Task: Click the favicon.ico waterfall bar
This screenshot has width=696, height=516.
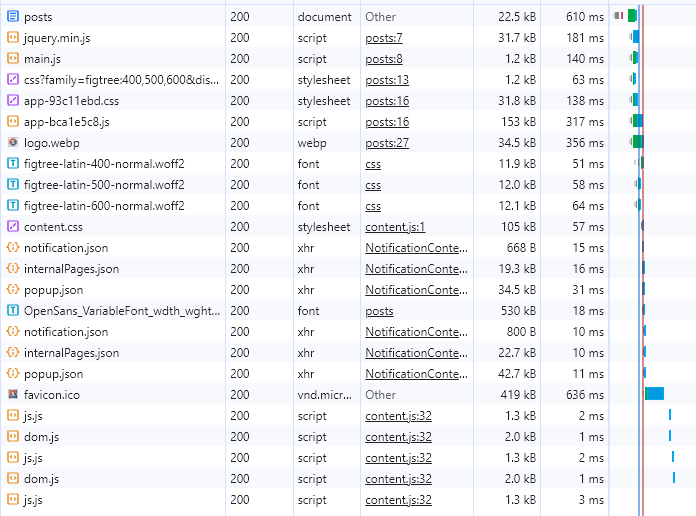Action: (654, 393)
